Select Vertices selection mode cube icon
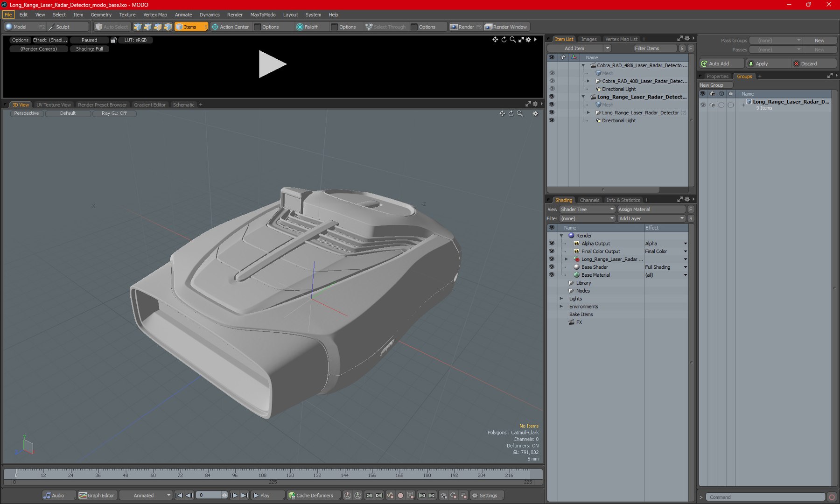 pos(138,27)
